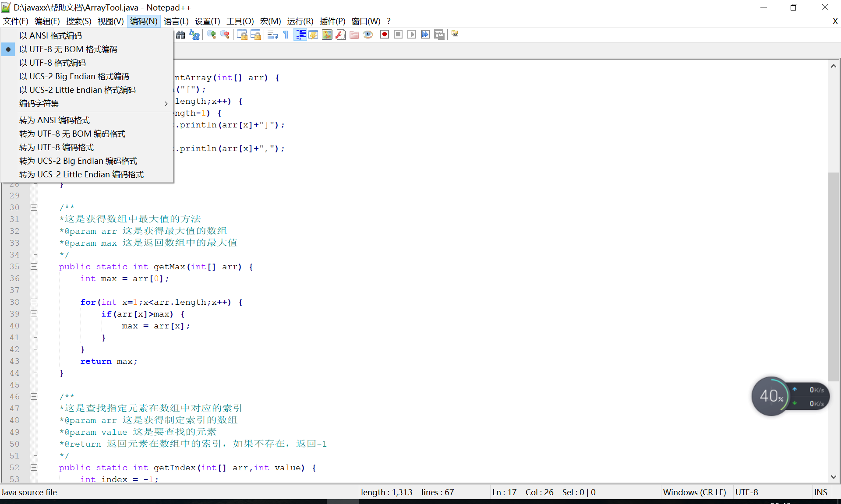The height and width of the screenshot is (504, 841).
Task: Collapse the if block fold at line 39
Action: tap(34, 314)
